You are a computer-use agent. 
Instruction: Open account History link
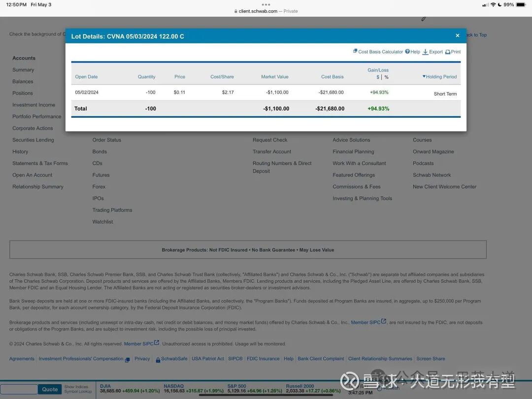click(x=20, y=152)
